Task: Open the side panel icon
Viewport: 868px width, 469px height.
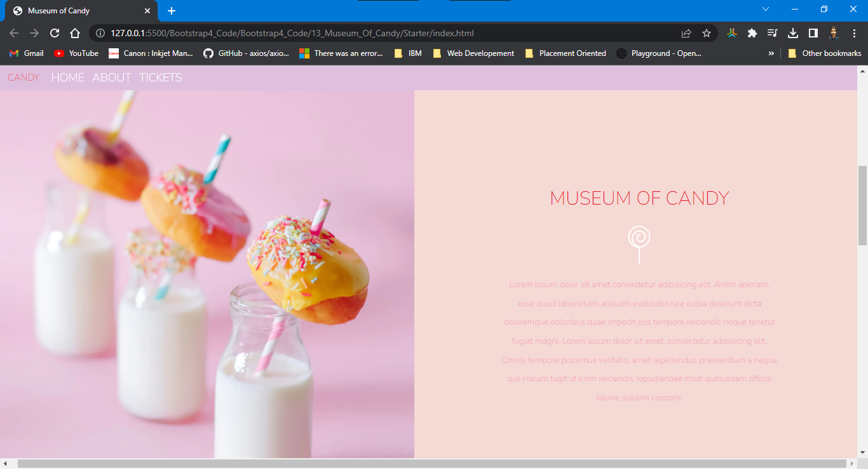Action: point(813,32)
